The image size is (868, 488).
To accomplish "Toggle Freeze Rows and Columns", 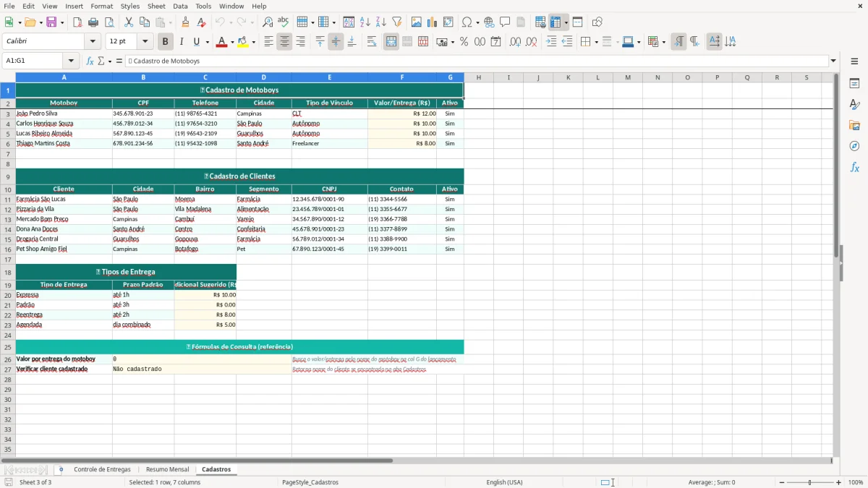I will point(556,22).
